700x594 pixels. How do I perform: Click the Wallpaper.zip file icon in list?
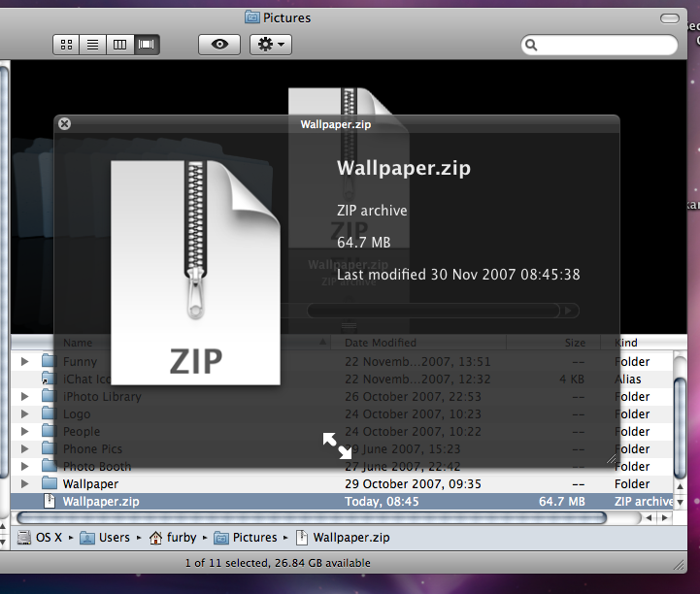[x=50, y=501]
